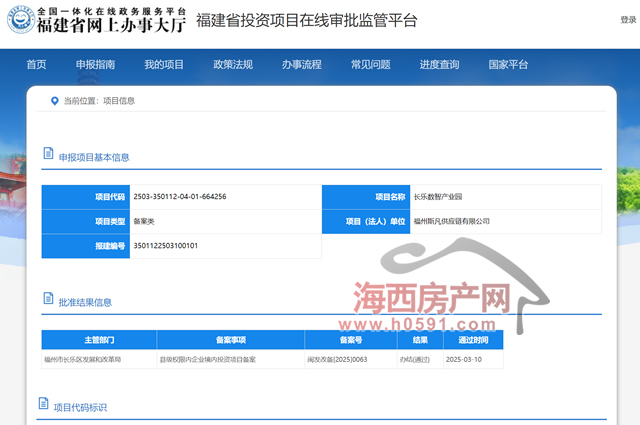
Task: Go to the 首页 navigation tab
Action: click(36, 65)
